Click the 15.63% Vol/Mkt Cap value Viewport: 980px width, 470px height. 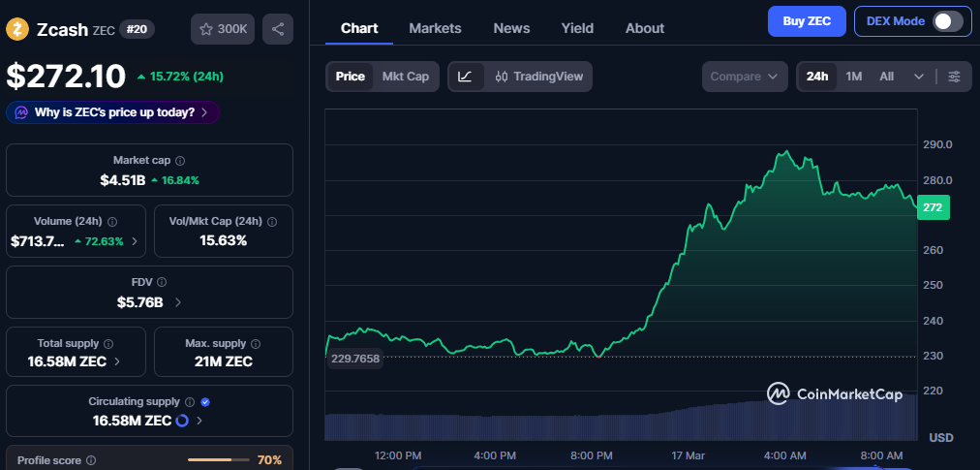pyautogui.click(x=223, y=240)
